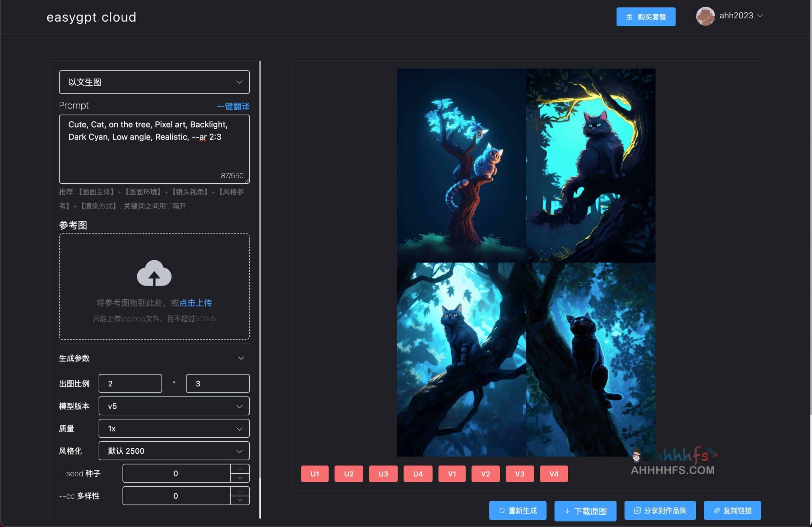Image resolution: width=812 pixels, height=527 pixels.
Task: Click the V2 variation button
Action: (x=486, y=474)
